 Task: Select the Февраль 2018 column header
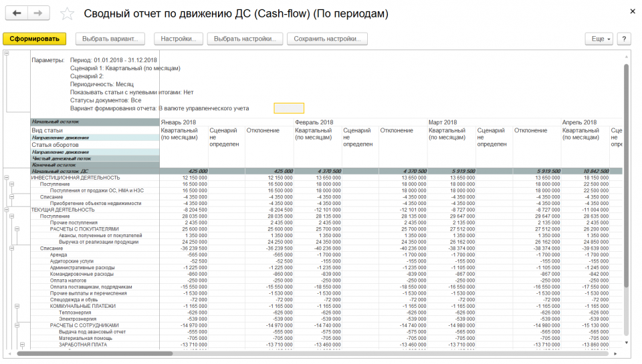coord(314,122)
